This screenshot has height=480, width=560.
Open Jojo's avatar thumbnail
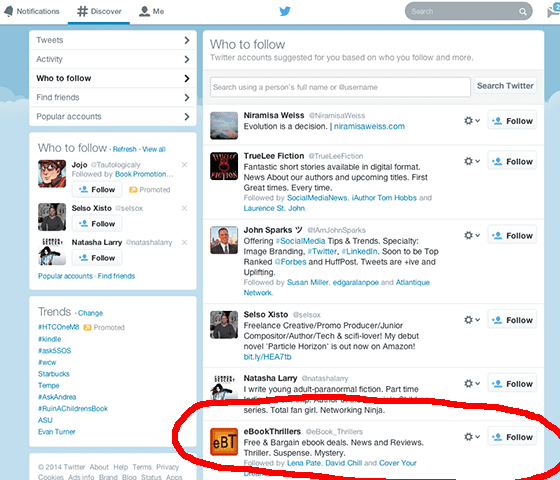[52, 174]
